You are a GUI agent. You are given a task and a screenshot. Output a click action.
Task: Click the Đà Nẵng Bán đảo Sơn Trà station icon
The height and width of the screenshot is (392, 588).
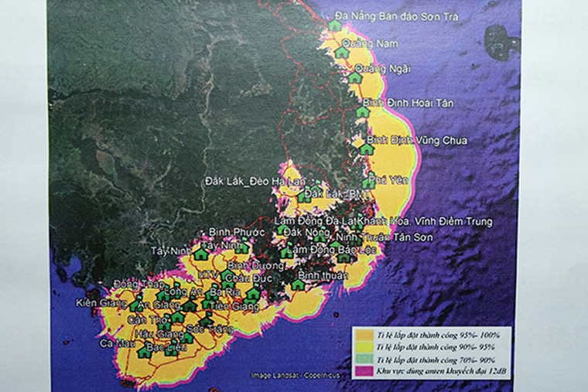(334, 26)
